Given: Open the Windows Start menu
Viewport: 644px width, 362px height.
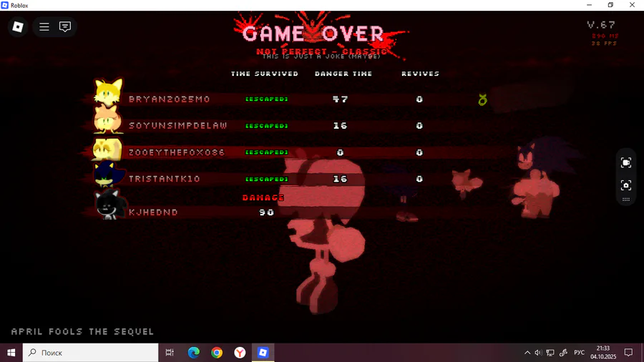Looking at the screenshot, I should [11, 353].
